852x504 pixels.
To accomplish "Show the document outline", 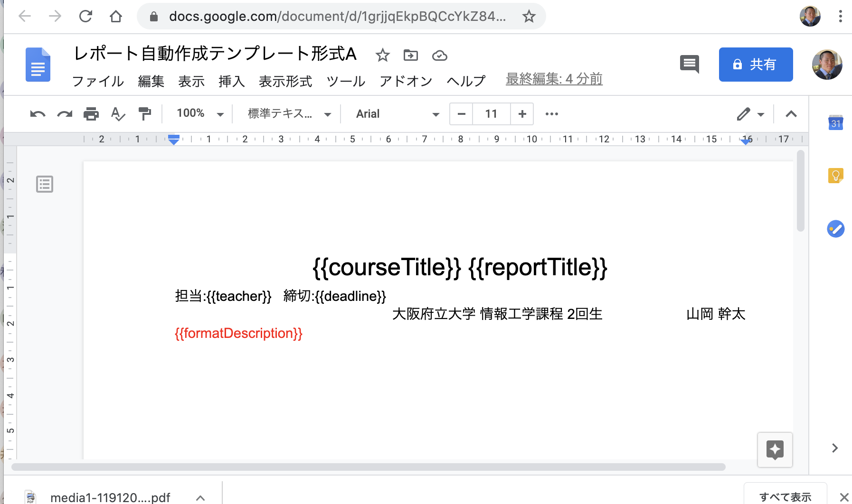I will tap(44, 184).
